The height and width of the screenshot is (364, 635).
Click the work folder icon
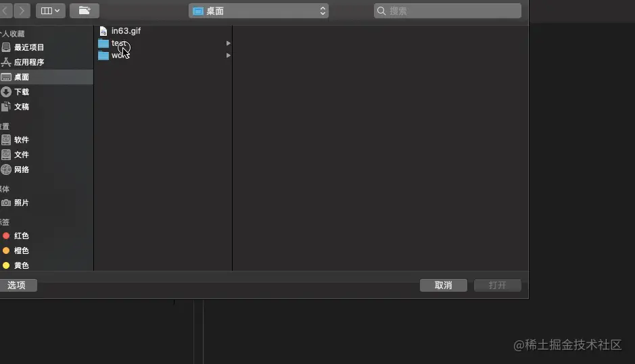pos(103,55)
